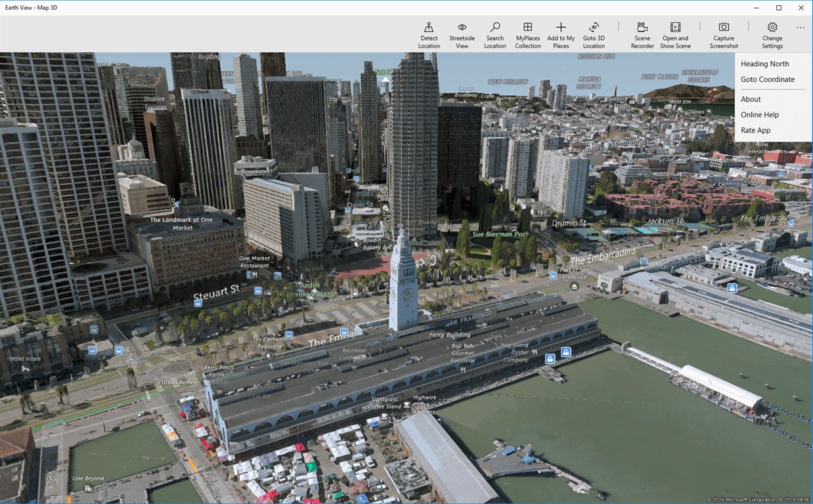Click the Sue Bierman Park map label
The image size is (813, 504).
500,234
